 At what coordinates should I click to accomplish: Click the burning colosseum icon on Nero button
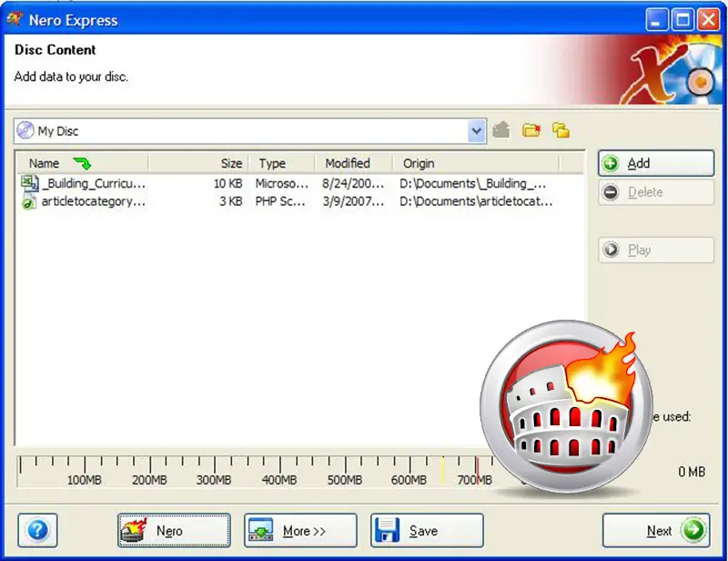pyautogui.click(x=134, y=530)
